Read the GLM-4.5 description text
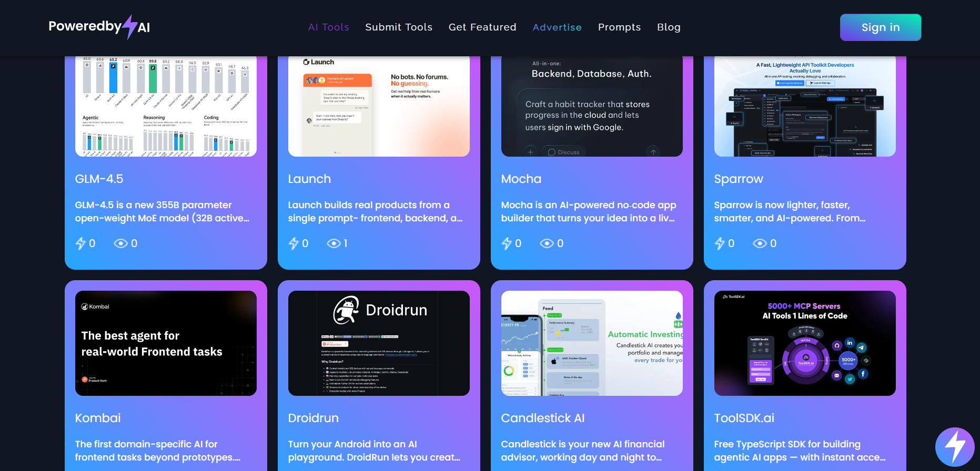980x471 pixels. coord(163,212)
